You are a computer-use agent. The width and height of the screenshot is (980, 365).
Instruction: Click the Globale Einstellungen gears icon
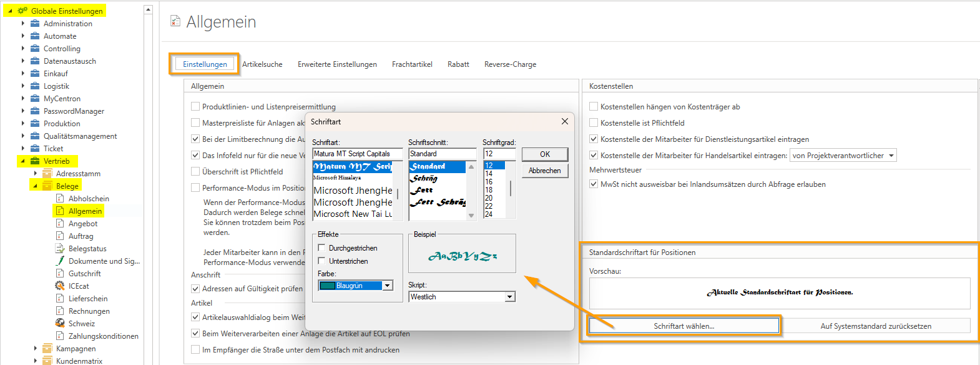(22, 11)
